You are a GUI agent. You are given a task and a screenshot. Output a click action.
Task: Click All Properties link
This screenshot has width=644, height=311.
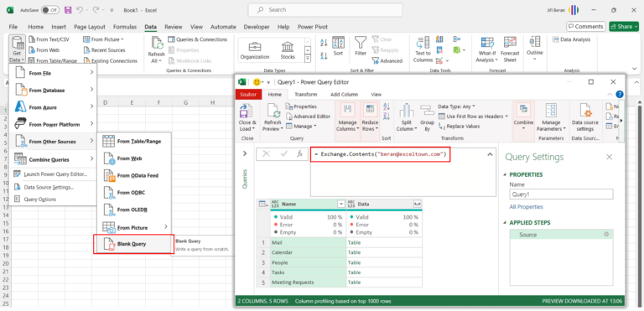tap(526, 207)
